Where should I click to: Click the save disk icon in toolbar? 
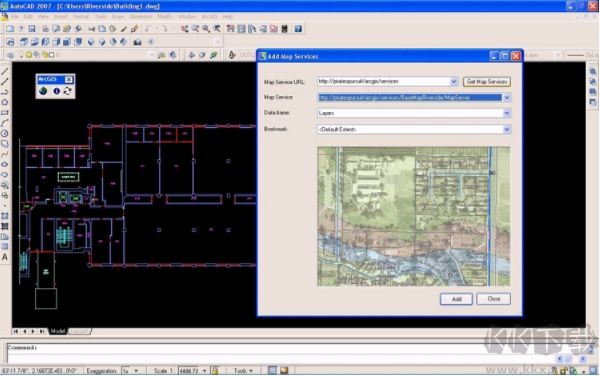point(32,29)
